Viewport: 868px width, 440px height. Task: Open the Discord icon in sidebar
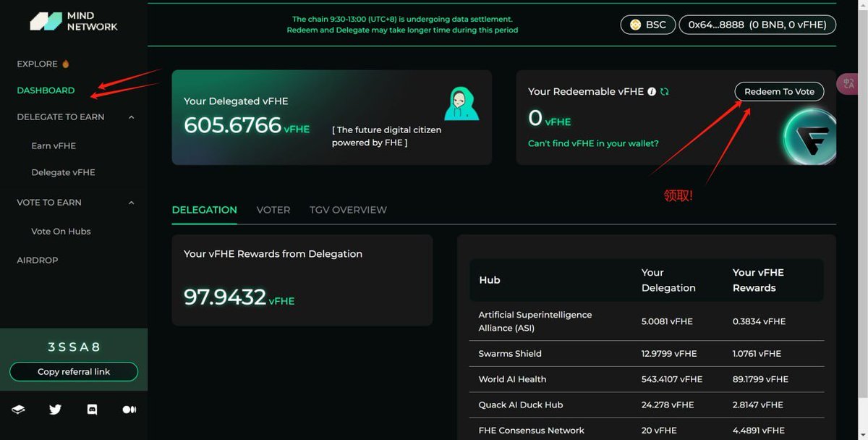tap(92, 410)
